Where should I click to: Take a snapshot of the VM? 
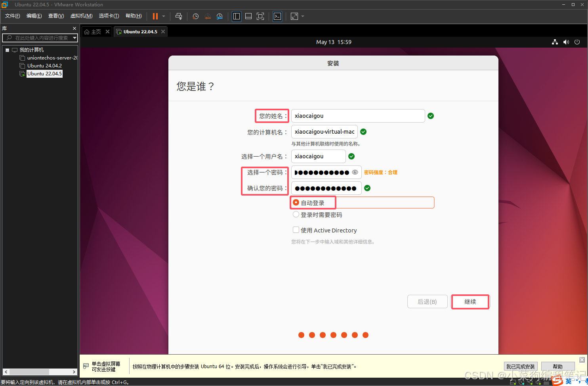(195, 16)
